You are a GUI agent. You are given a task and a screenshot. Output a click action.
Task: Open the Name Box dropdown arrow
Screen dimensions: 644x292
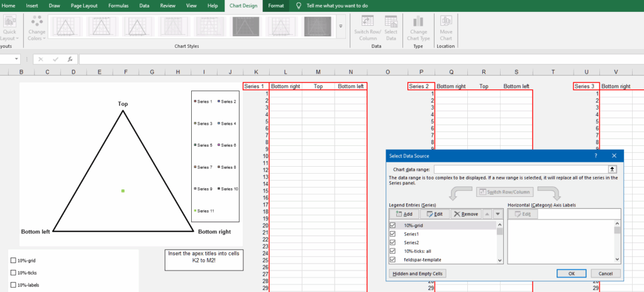click(x=16, y=59)
